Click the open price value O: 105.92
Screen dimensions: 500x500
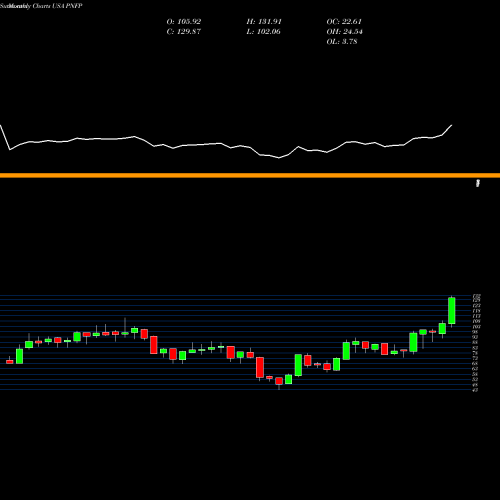[x=184, y=22]
